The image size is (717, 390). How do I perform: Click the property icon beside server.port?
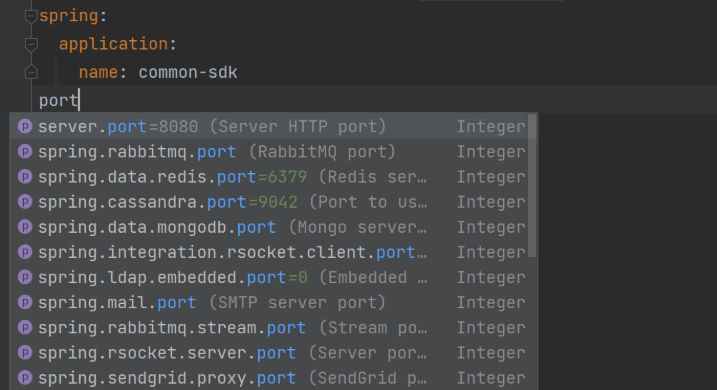pyautogui.click(x=25, y=126)
